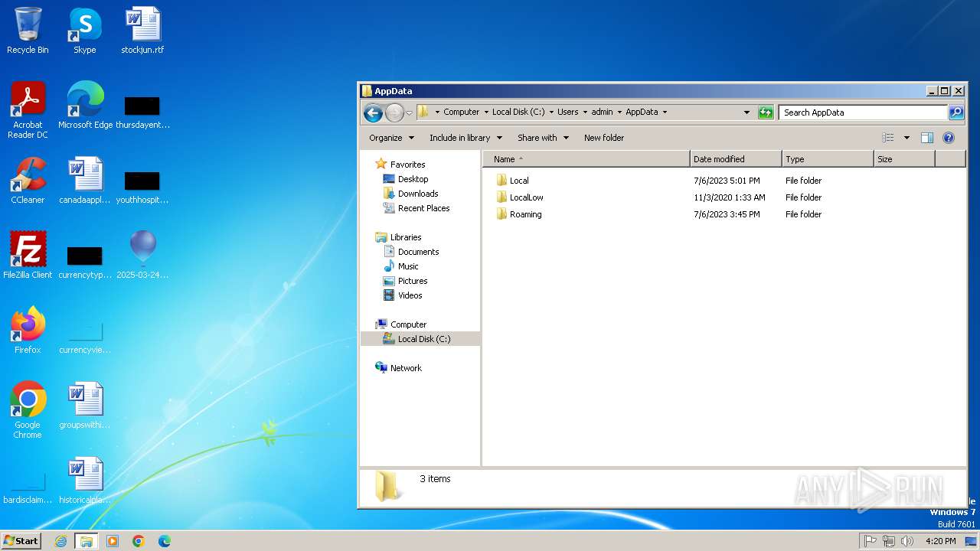Open the recent pages dropdown arrow
The width and height of the screenshot is (980, 551).
pyautogui.click(x=409, y=112)
